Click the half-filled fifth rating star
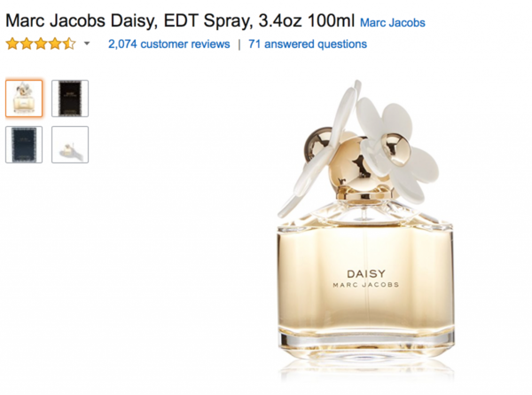Image resolution: width=532 pixels, height=395 pixels. (x=69, y=43)
